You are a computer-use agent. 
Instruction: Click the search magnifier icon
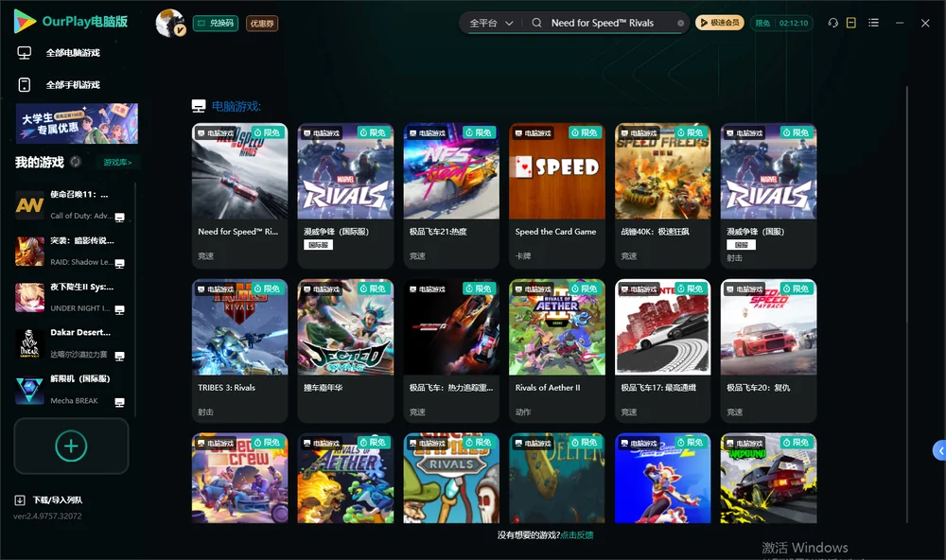click(536, 23)
